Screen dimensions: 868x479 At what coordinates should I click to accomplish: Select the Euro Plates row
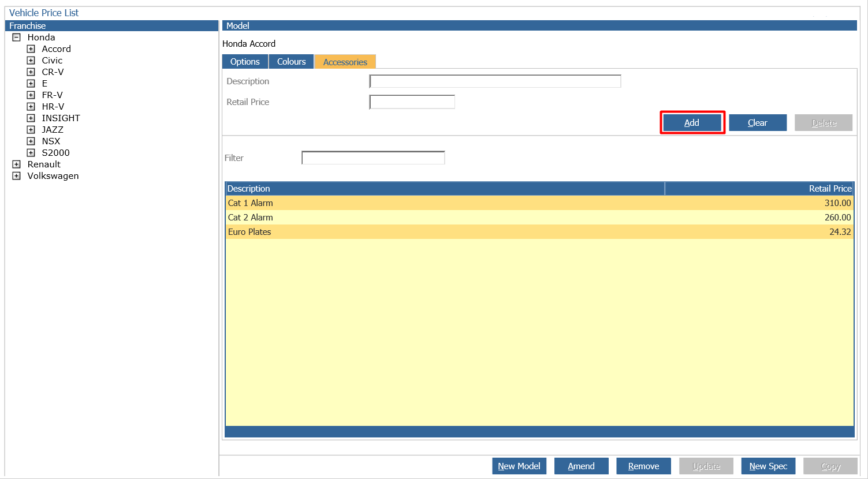click(x=539, y=232)
